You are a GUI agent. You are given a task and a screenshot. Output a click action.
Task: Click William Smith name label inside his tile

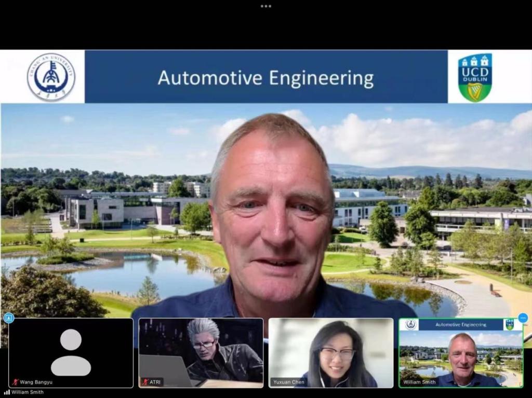point(419,382)
